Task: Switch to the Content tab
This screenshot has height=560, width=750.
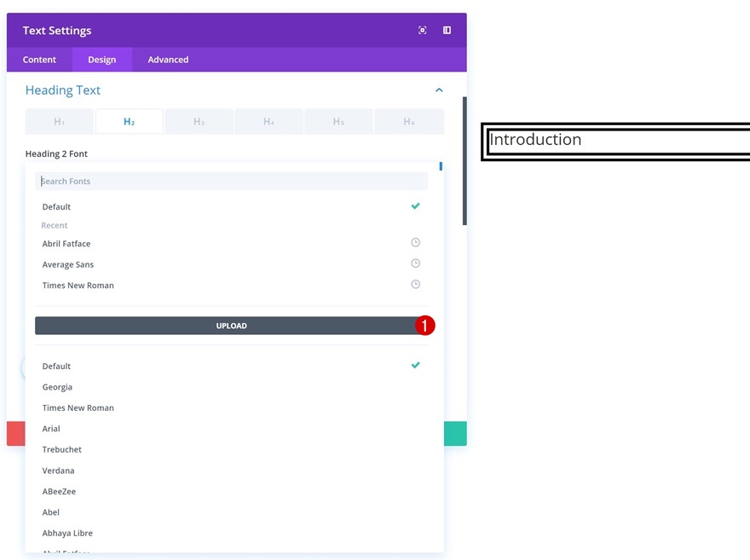Action: pyautogui.click(x=39, y=60)
